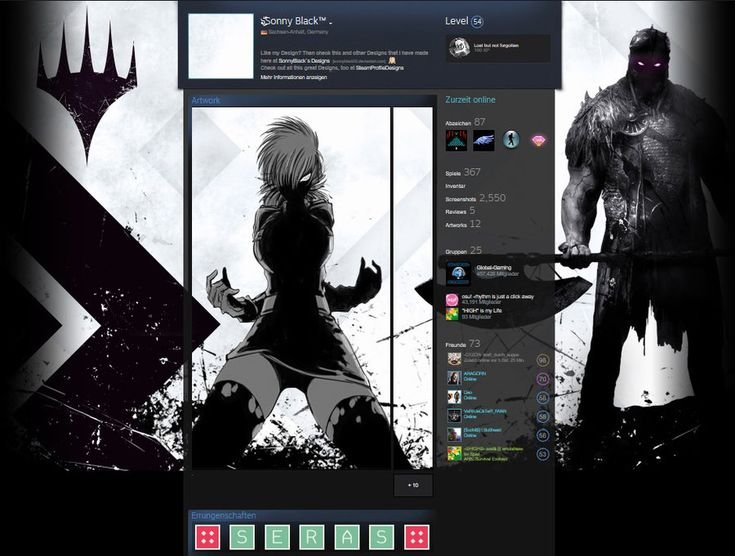This screenshot has width=735, height=556.
Task: Open the Gruppen 25 groups link
Action: [x=464, y=251]
